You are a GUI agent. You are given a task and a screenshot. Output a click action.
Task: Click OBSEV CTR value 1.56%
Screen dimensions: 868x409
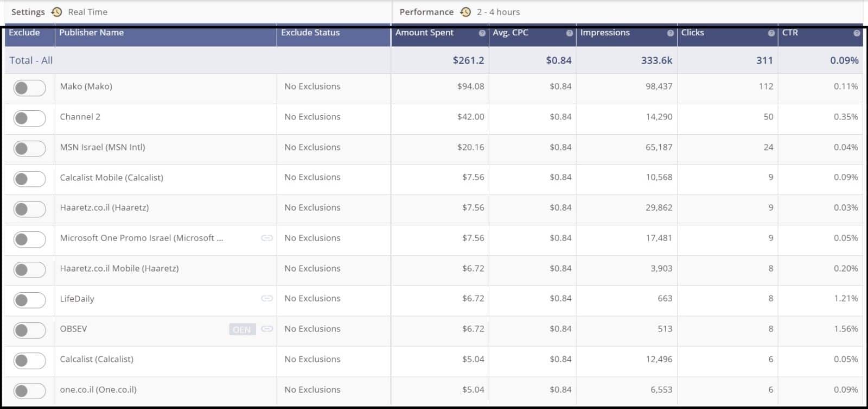pyautogui.click(x=846, y=329)
